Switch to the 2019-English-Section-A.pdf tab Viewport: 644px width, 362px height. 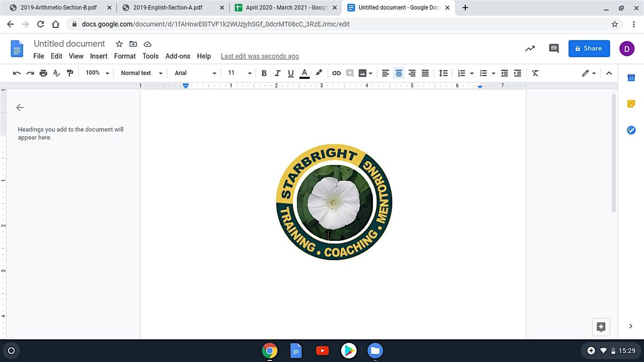pos(167,8)
